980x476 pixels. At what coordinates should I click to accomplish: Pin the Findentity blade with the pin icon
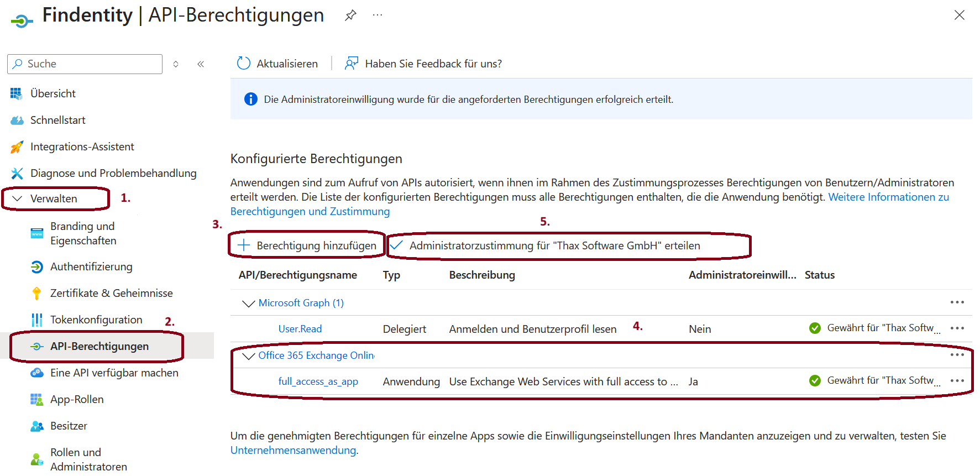tap(350, 15)
